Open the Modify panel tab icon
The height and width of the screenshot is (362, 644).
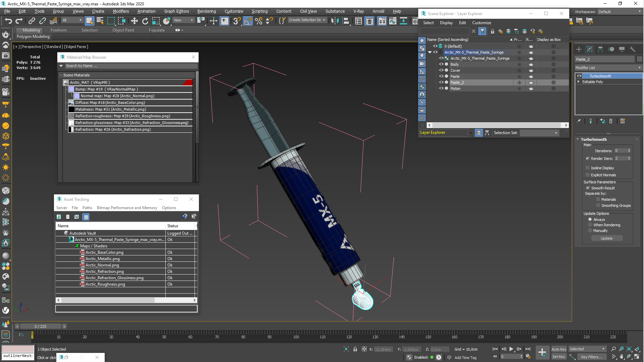(590, 49)
